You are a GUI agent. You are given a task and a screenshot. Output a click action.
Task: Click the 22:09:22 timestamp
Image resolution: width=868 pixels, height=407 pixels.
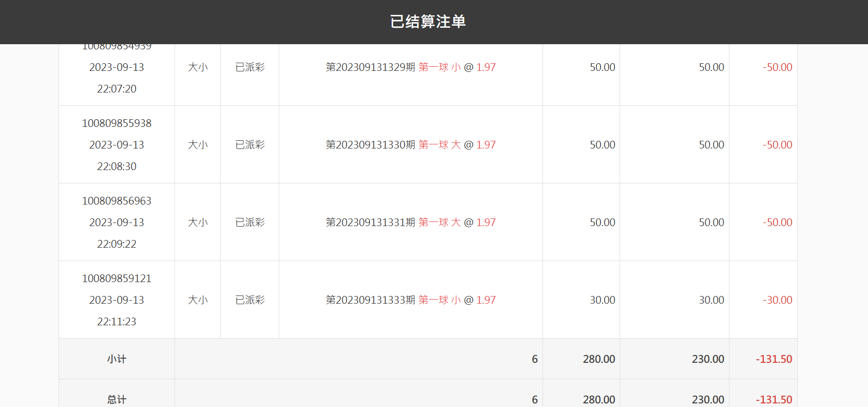(x=117, y=244)
